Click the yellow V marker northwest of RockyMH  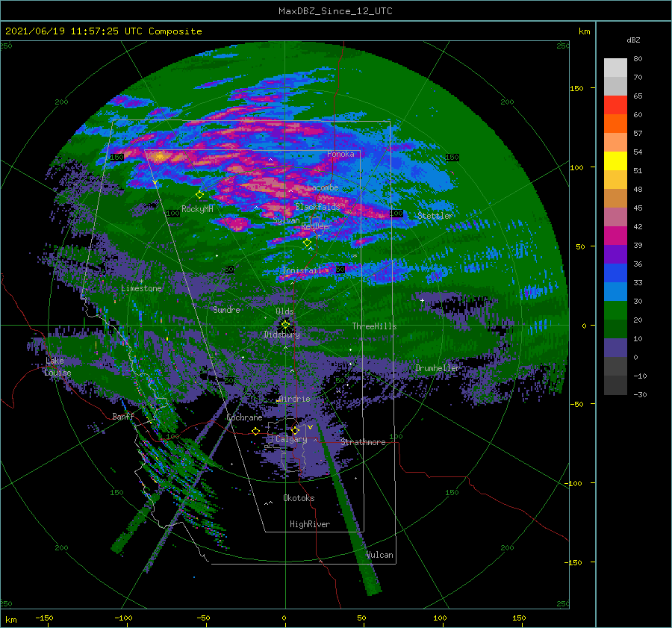(x=155, y=183)
